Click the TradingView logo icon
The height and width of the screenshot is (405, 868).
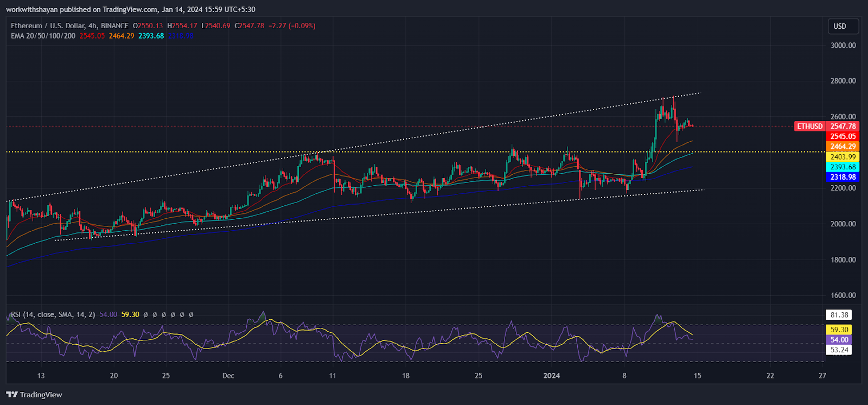point(12,395)
